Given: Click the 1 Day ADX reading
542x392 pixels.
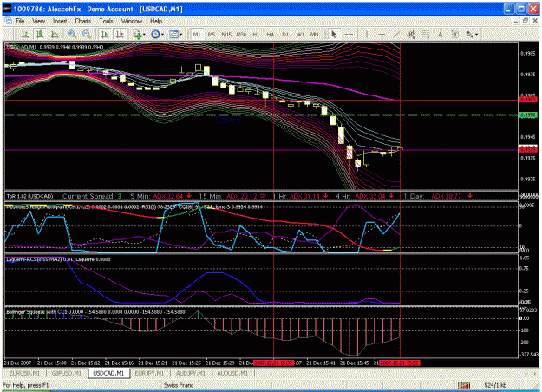Looking at the screenshot, I should [x=447, y=196].
